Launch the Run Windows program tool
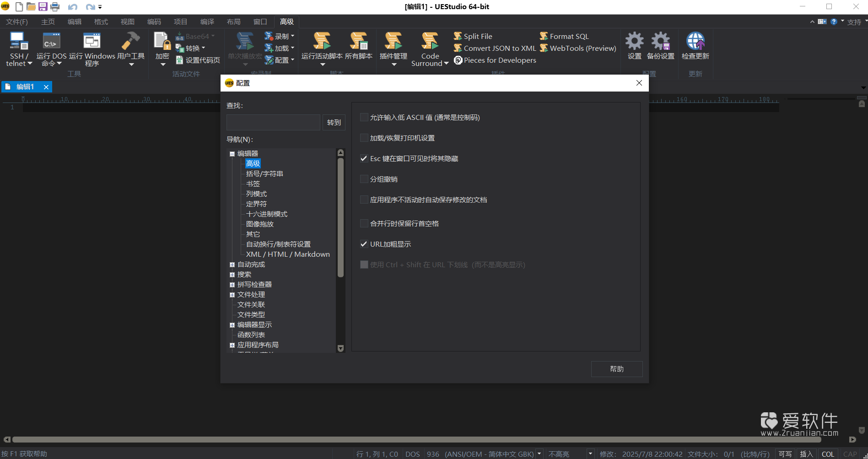This screenshot has width=868, height=459. [92, 41]
